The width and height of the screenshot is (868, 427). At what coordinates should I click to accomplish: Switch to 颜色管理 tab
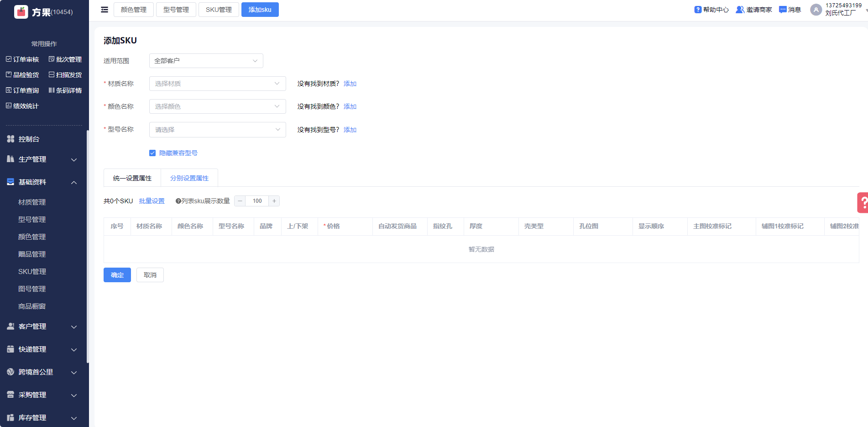click(x=134, y=10)
